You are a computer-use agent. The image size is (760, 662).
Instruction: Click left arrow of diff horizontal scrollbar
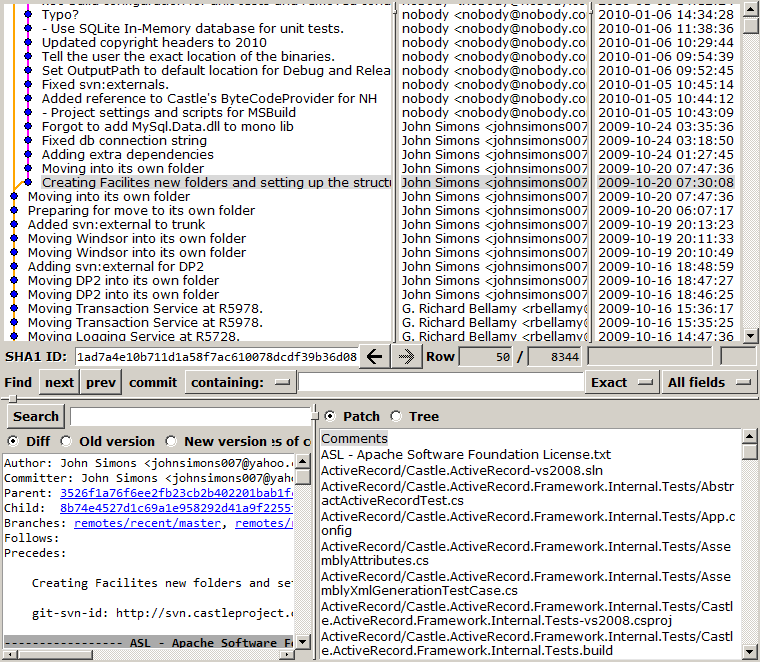point(8,655)
